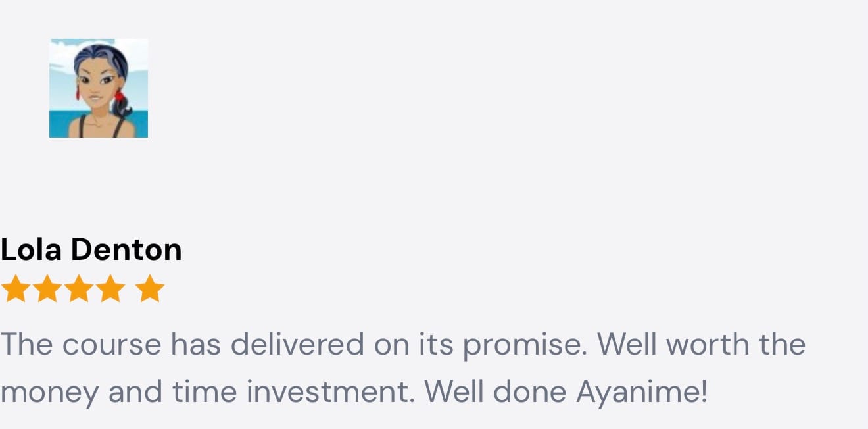The width and height of the screenshot is (868, 429).
Task: Click the red earring in the avatar
Action: (x=119, y=96)
